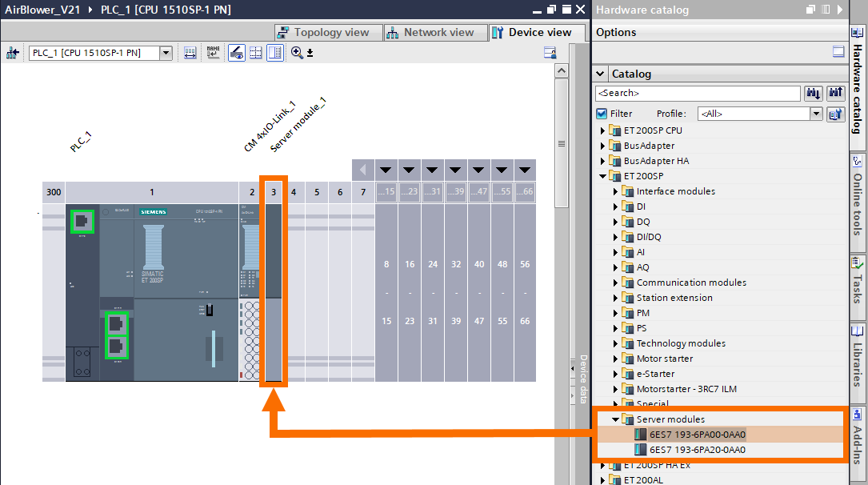Click the rack collapse left arrow button
The height and width of the screenshot is (485, 868).
click(363, 170)
